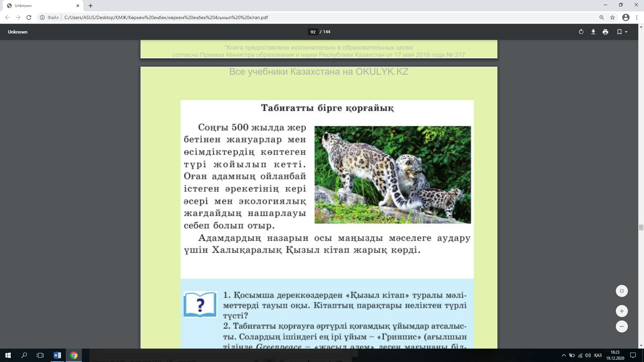The height and width of the screenshot is (362, 644).
Task: Open the Chrome three-dot menu
Action: pos(637,17)
